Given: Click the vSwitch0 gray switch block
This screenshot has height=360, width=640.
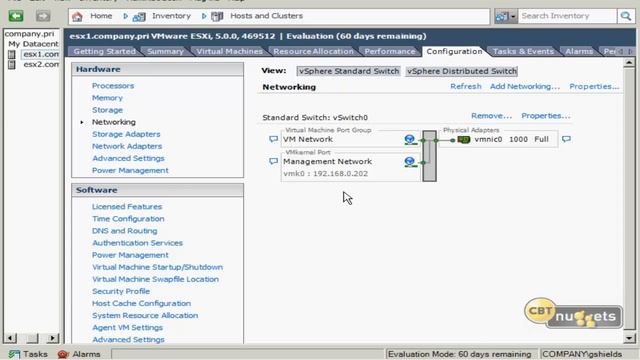Looking at the screenshot, I should click(429, 156).
